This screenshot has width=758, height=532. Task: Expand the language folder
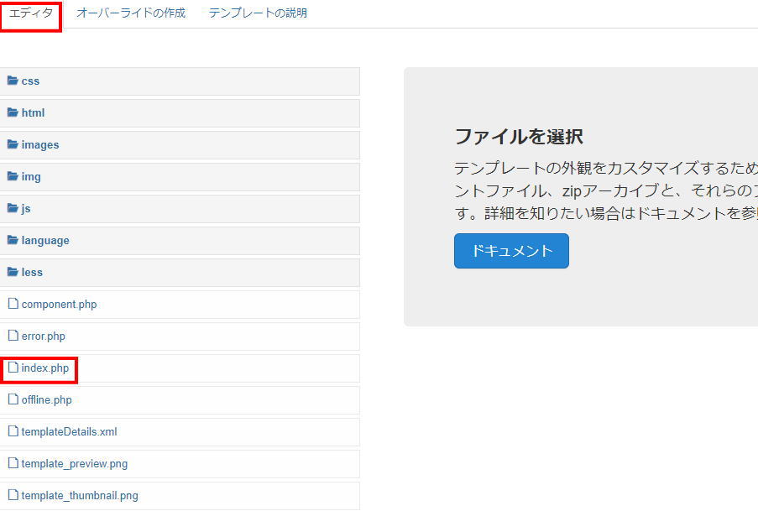click(45, 241)
